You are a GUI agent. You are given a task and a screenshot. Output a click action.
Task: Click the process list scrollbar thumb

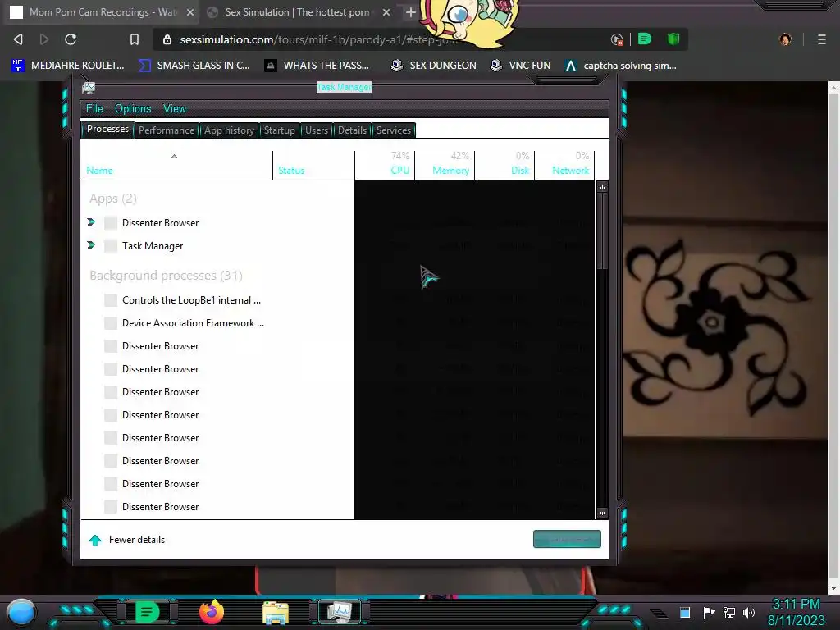602,231
